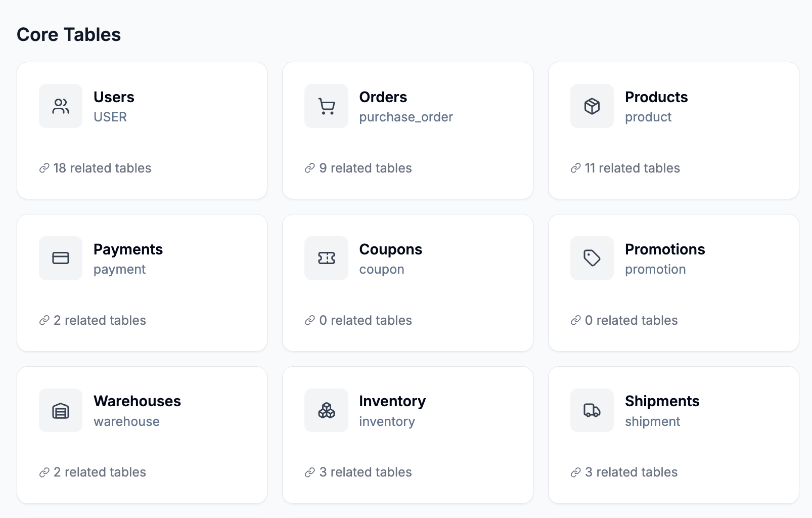Viewport: 812px width, 518px height.
Task: Select the Coupons card
Action: (408, 283)
